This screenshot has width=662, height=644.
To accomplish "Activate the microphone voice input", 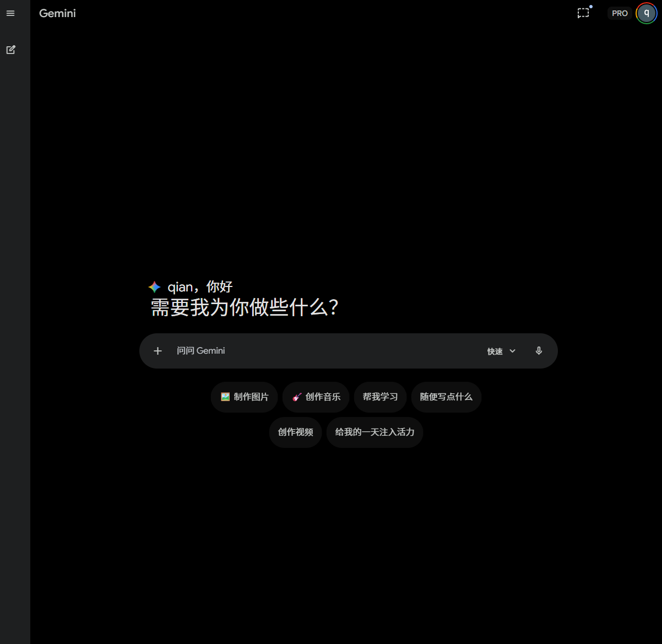I will (539, 351).
